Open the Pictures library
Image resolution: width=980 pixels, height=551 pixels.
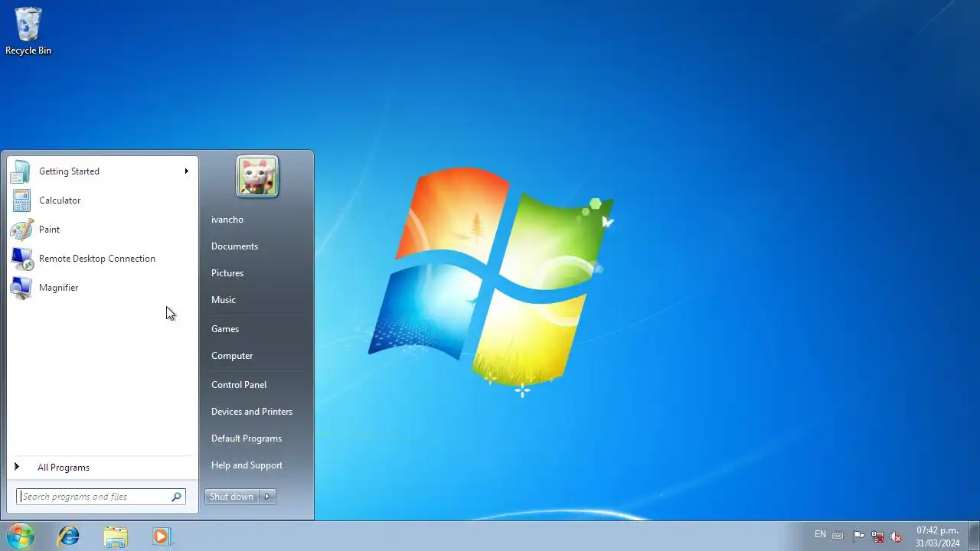coord(227,273)
